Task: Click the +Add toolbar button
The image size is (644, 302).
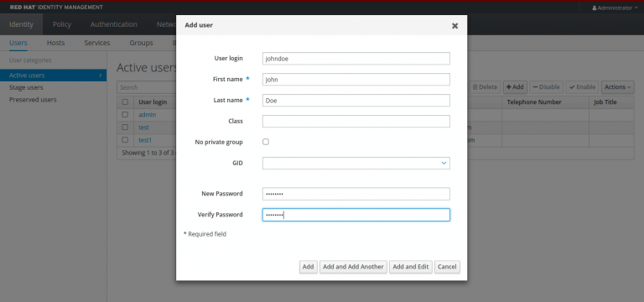Action: tap(515, 87)
